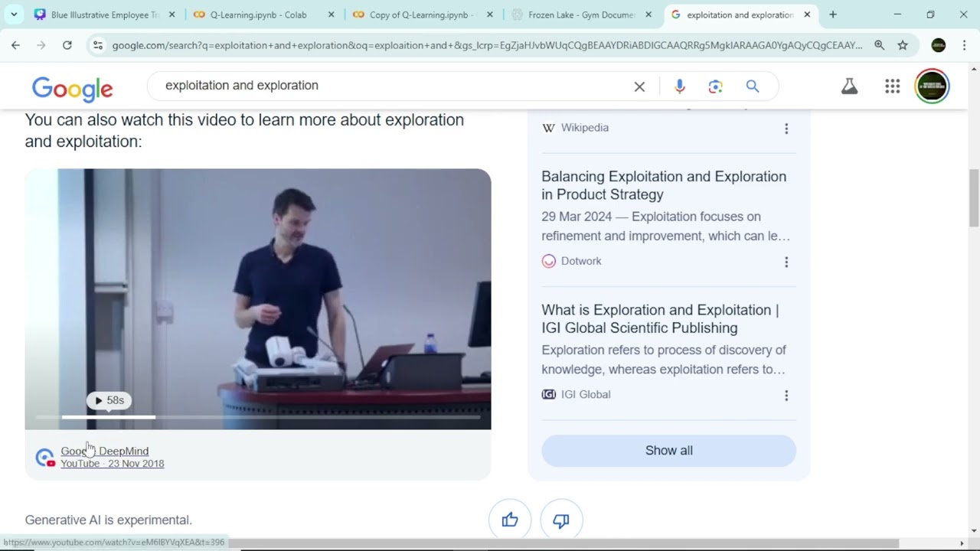Image resolution: width=980 pixels, height=551 pixels.
Task: Seek on the video progress bar
Action: (258, 417)
